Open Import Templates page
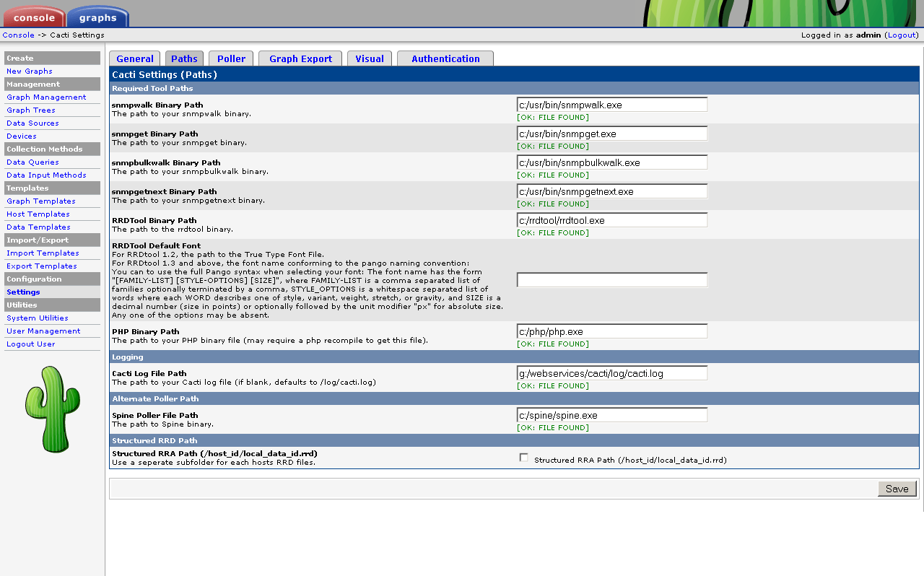Screen dimensions: 924x576 [43, 253]
